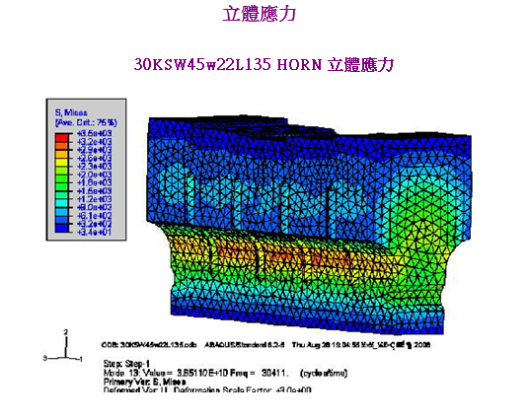Click the Step: Step-1 text
This screenshot has width=528, height=420.
pos(126,364)
